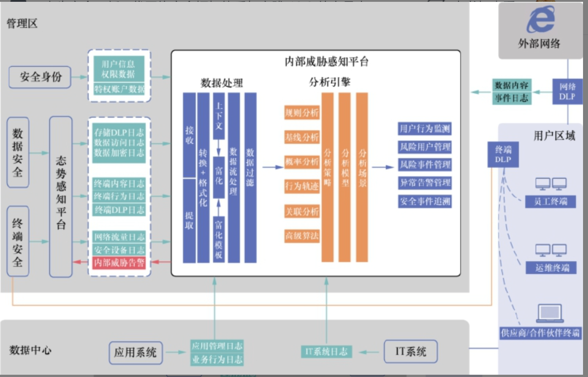Click the 用户行为监测 box
The image size is (588, 377).
coord(425,129)
